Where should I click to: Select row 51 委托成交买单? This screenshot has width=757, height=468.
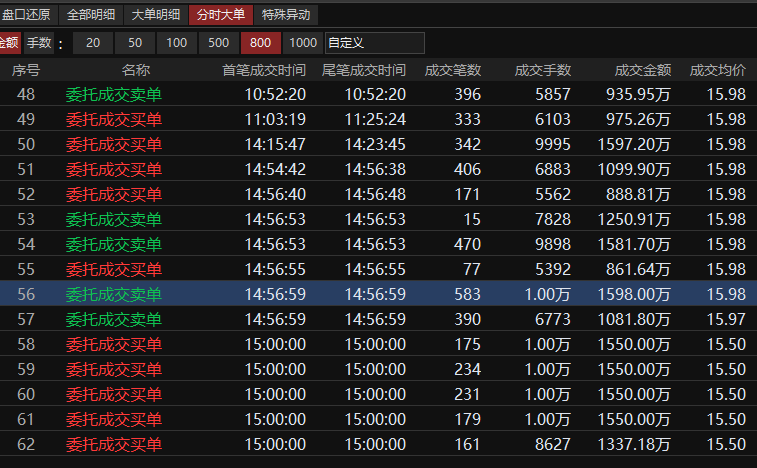tap(378, 170)
